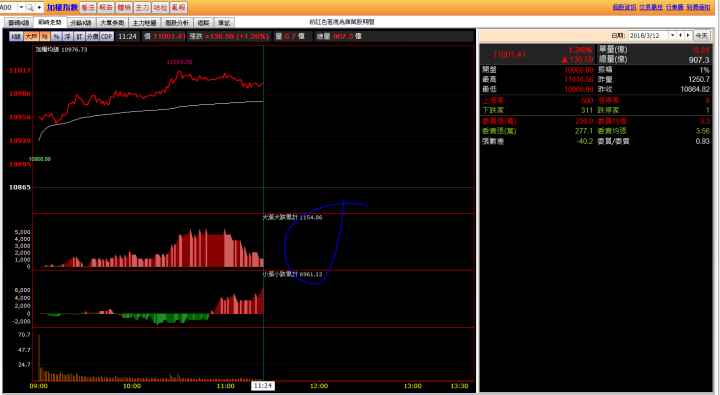This screenshot has height=395, width=720.
Task: Click the green low label 10908.99 on the chart
Action: (39, 159)
